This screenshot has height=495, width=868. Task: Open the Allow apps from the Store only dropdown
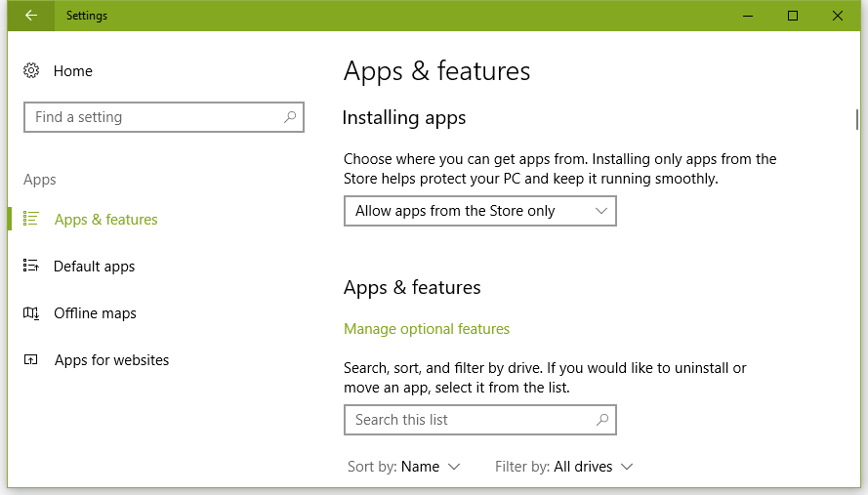pos(480,211)
